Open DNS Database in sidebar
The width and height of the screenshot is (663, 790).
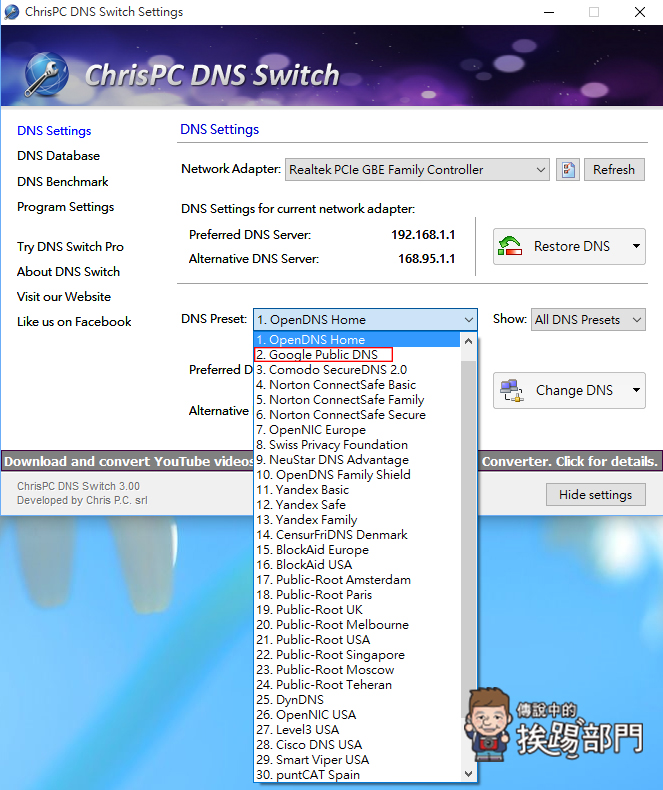pyautogui.click(x=58, y=156)
